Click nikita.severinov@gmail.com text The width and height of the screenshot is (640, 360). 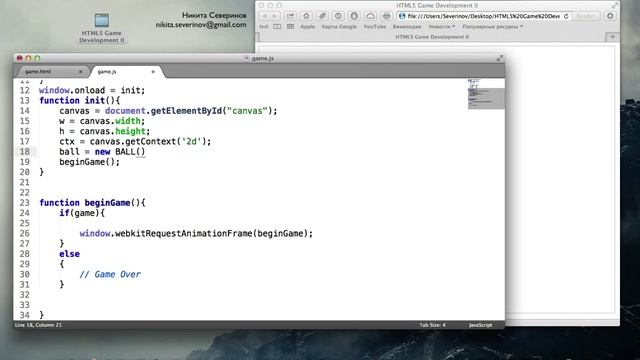[201, 24]
